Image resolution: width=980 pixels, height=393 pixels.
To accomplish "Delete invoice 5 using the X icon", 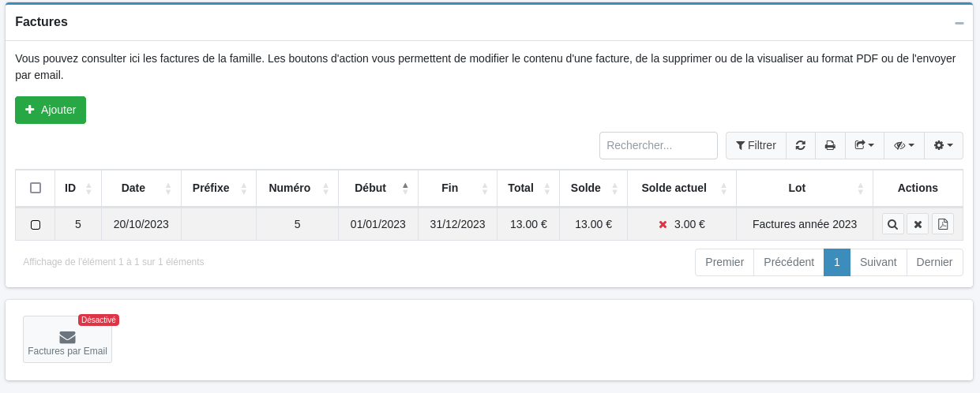I will [x=918, y=224].
